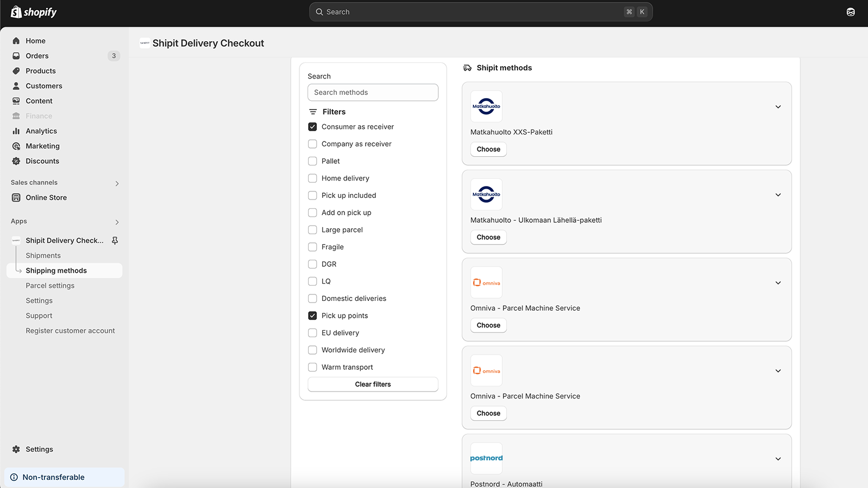This screenshot has height=488, width=868.
Task: Click the Non-transferable banner
Action: point(65,477)
